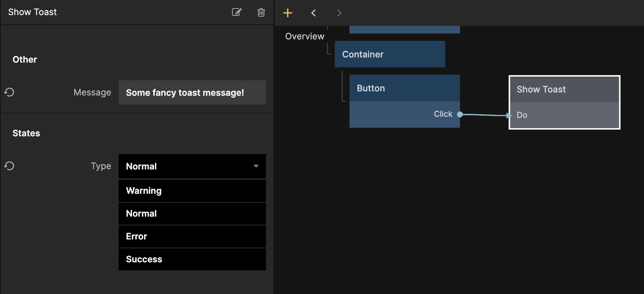
Task: Select Success as the toast type
Action: pos(192,259)
